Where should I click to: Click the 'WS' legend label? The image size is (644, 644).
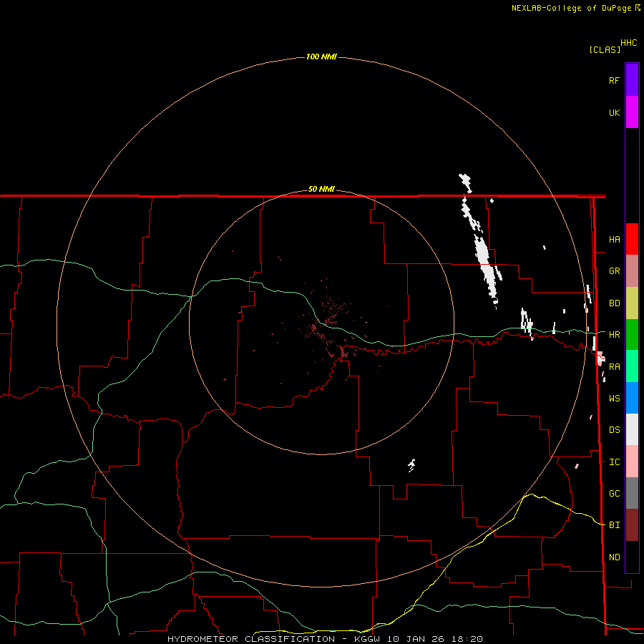pos(614,399)
